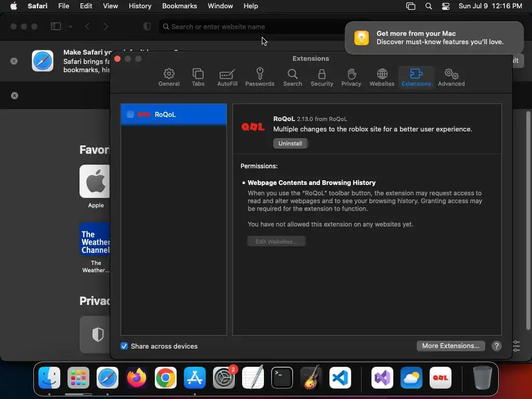Click the Privacy Report shield tile

(x=95, y=335)
